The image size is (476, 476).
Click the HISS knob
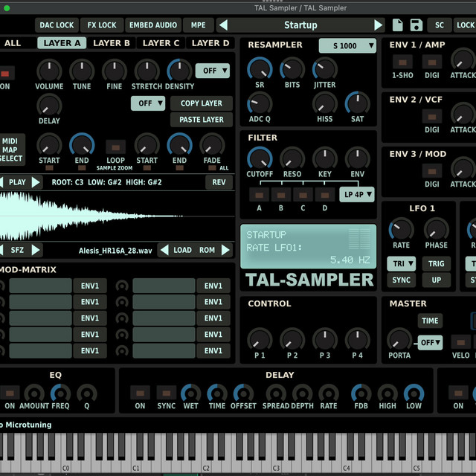[324, 103]
